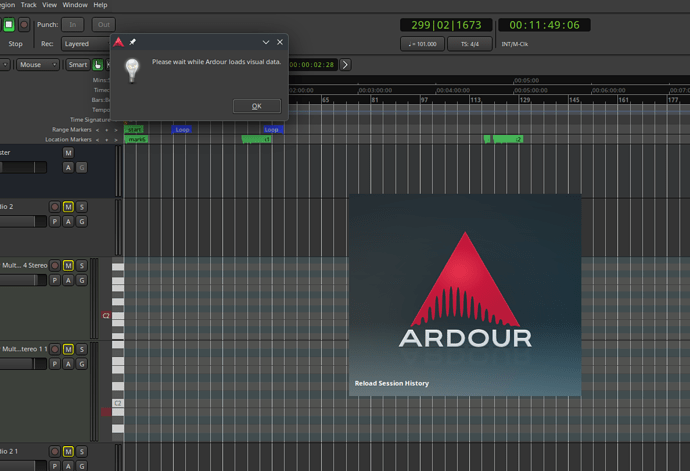Arm record on Audio 2 track
This screenshot has height=471, width=690.
(55, 206)
